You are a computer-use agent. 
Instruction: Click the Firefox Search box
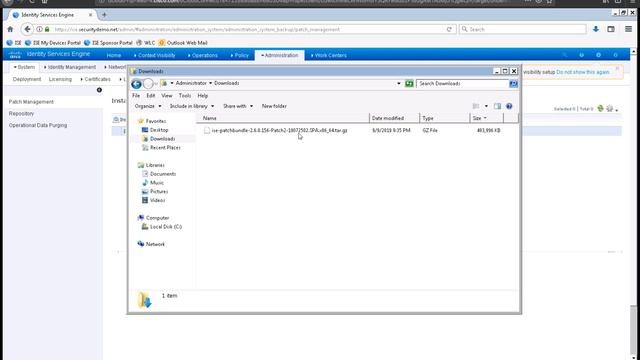tap(523, 29)
